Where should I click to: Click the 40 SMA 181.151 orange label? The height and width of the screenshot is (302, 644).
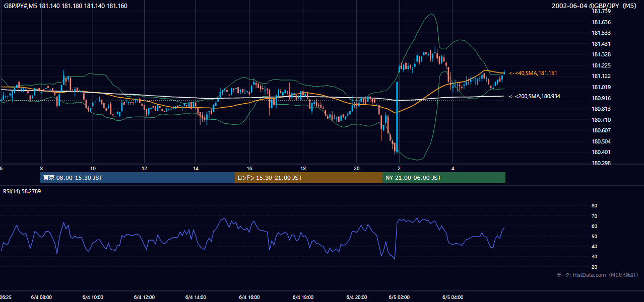coord(533,73)
